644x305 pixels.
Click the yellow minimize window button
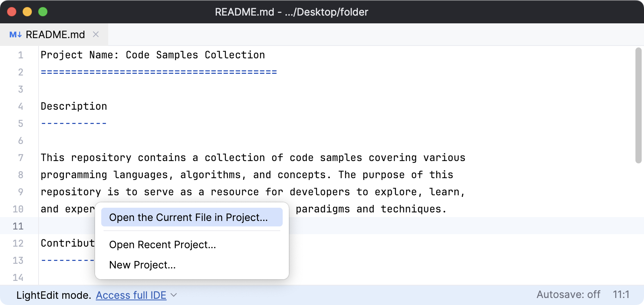point(27,12)
